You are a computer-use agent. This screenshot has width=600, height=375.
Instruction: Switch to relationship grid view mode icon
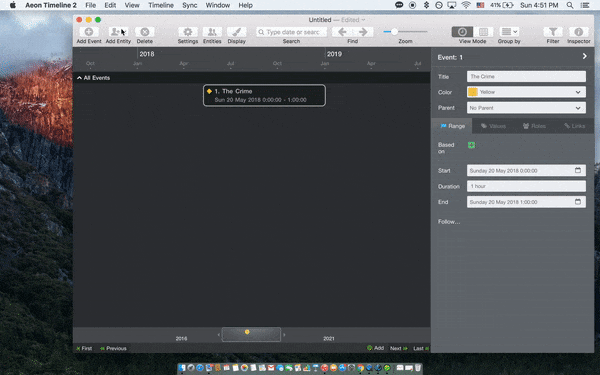tap(483, 32)
